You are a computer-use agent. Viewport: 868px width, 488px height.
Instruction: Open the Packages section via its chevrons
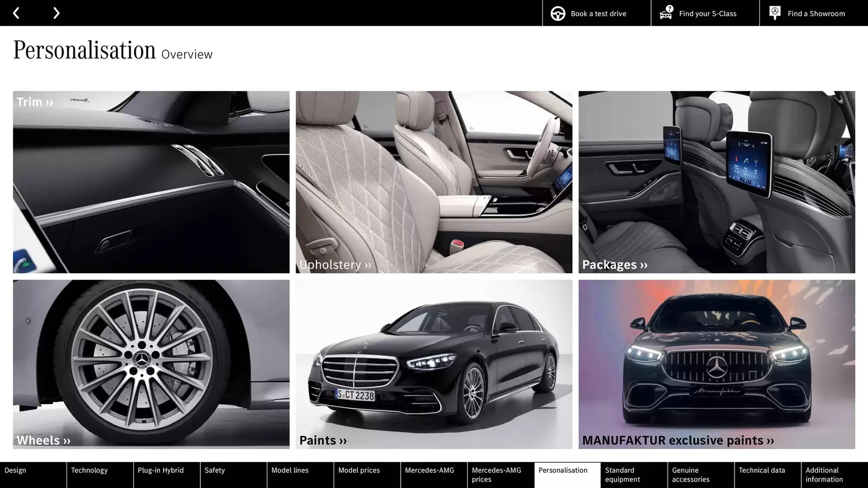tap(644, 265)
